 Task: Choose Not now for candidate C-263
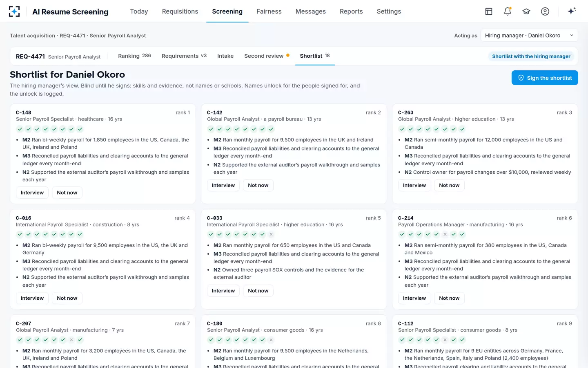449,185
